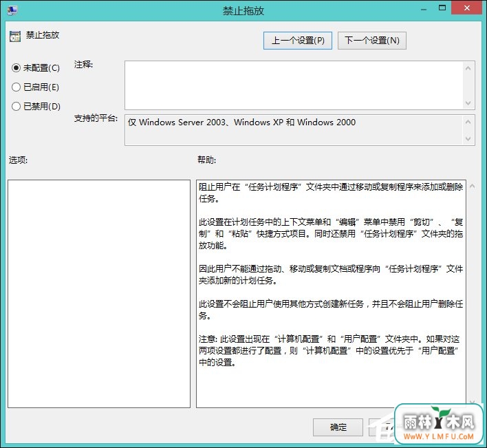Click the window system icon in title bar
The height and width of the screenshot is (448, 487).
pos(12,10)
